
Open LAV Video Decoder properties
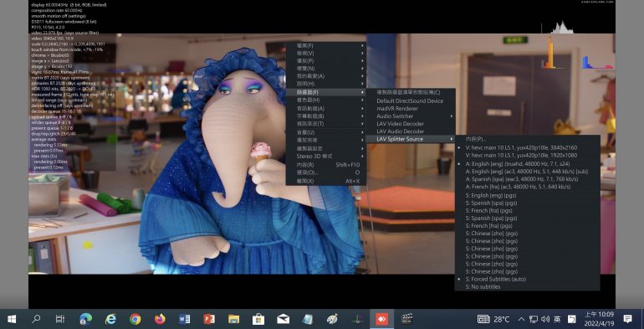(x=400, y=124)
